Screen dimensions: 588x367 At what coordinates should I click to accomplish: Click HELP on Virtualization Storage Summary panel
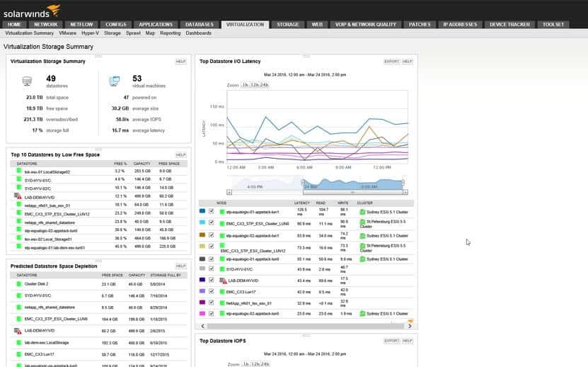click(x=180, y=61)
